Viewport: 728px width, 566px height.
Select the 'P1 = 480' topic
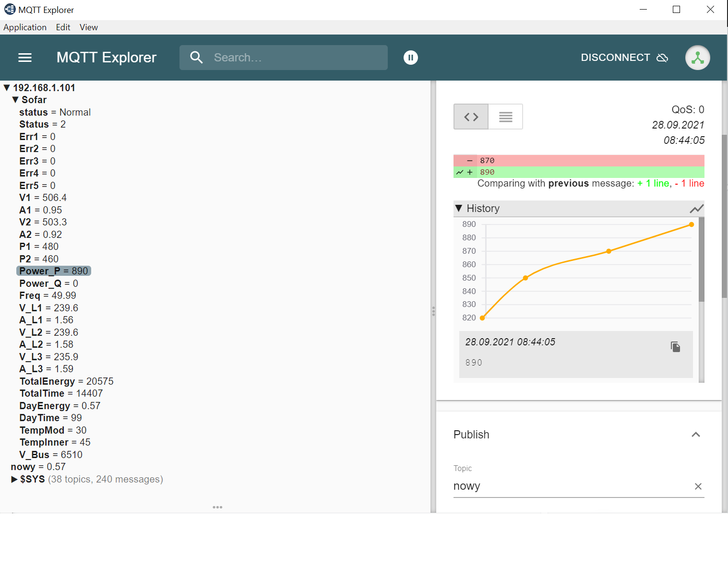[39, 247]
